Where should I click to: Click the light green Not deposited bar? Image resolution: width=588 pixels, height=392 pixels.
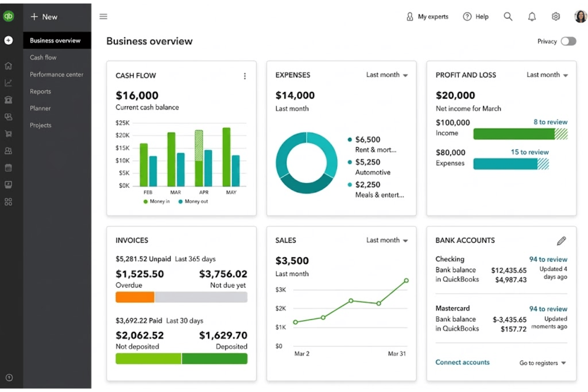tap(148, 359)
